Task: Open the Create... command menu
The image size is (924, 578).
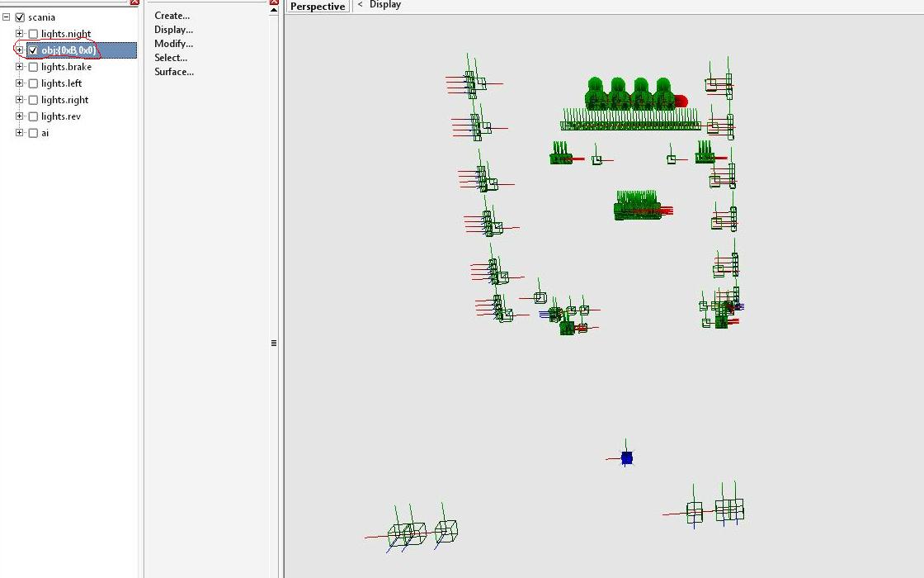Action: 172,16
